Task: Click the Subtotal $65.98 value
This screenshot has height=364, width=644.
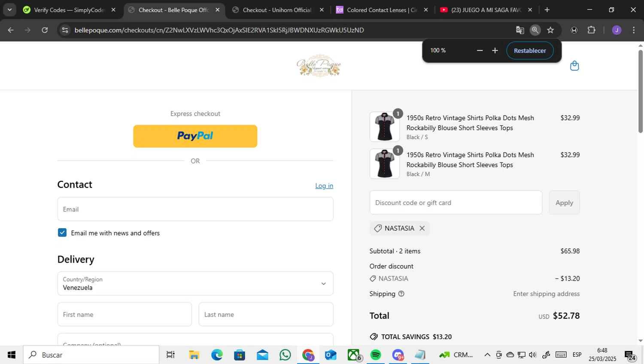Action: pyautogui.click(x=570, y=251)
